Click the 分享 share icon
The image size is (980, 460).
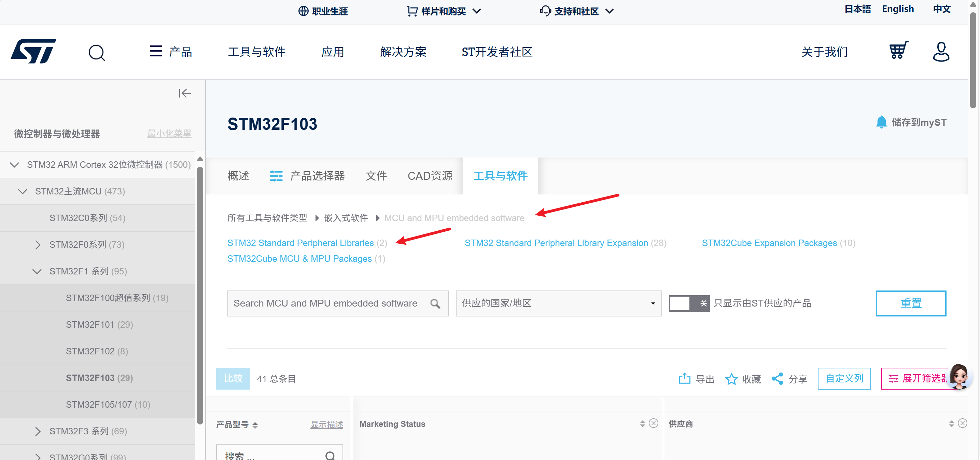coord(778,379)
